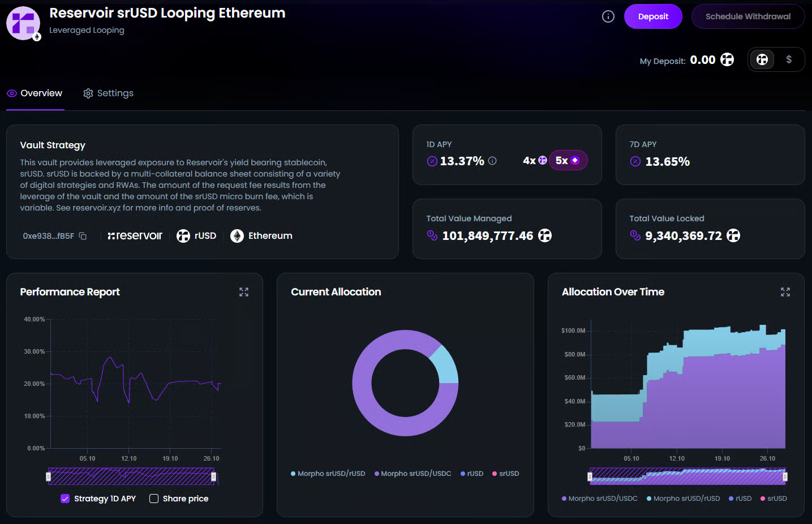The width and height of the screenshot is (812, 524).
Task: Switch deposit display to rUSD token
Action: (762, 59)
